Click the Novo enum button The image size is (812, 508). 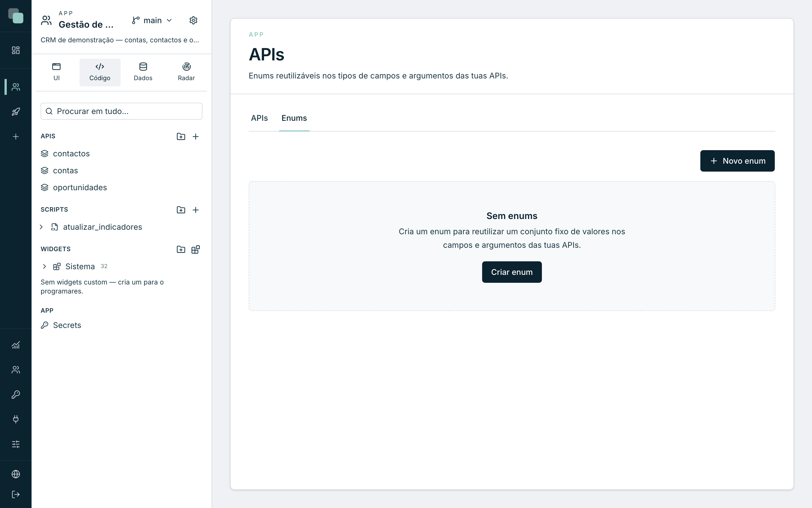tap(738, 161)
